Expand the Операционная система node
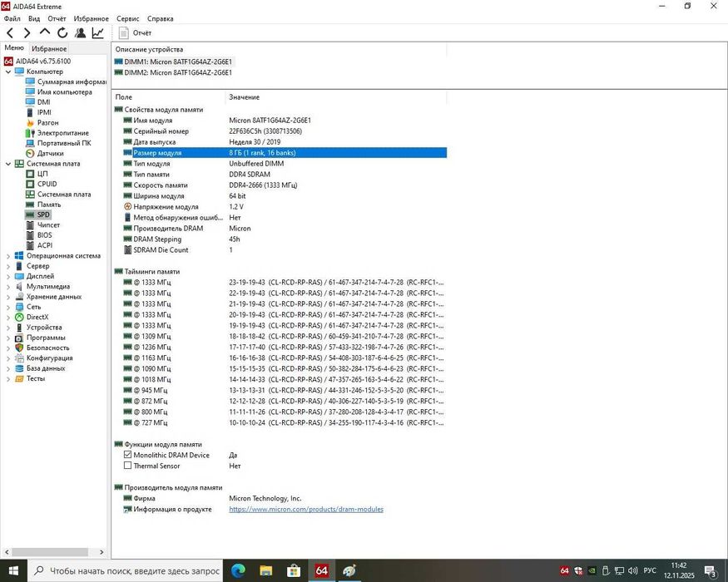This screenshot has height=582, width=728. pos(7,256)
